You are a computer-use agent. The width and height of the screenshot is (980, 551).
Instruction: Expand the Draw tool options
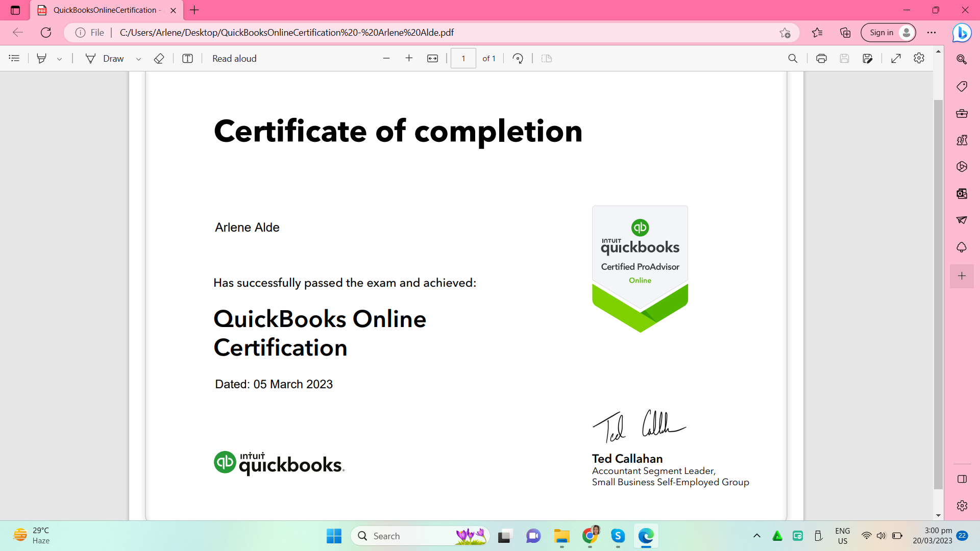[x=138, y=59]
